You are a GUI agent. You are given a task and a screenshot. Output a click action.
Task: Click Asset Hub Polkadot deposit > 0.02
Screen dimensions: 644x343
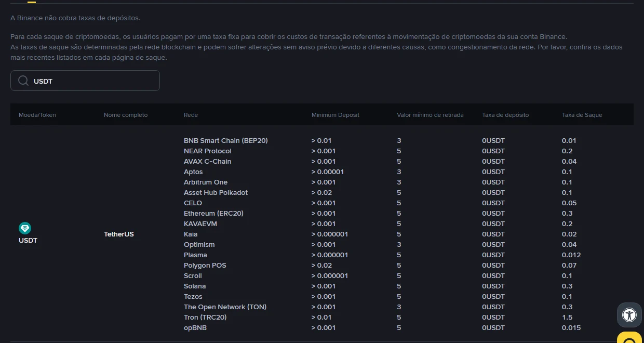321,192
